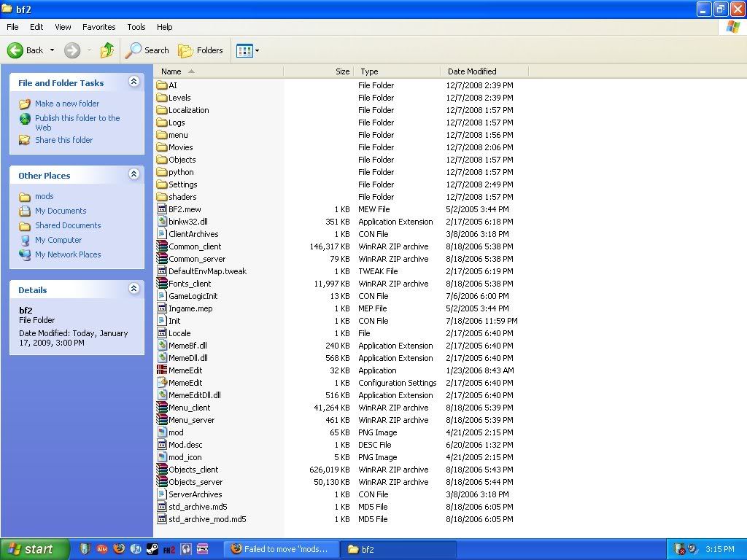Open My Network Places link
The width and height of the screenshot is (747, 560).
click(68, 254)
